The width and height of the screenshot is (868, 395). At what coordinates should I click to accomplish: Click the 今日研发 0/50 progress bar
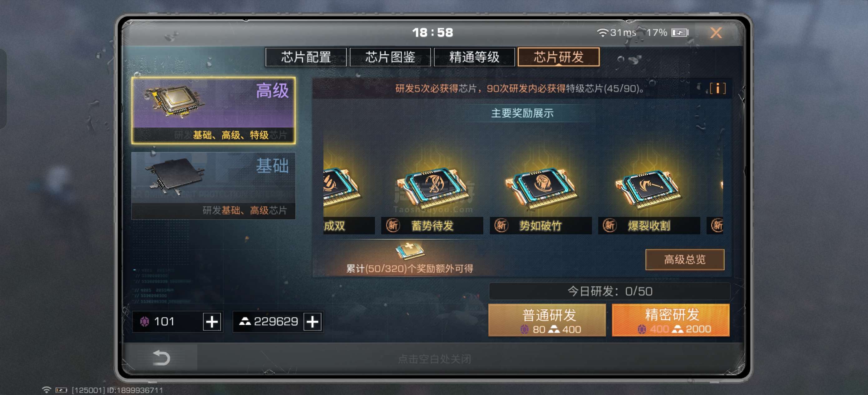click(x=610, y=292)
